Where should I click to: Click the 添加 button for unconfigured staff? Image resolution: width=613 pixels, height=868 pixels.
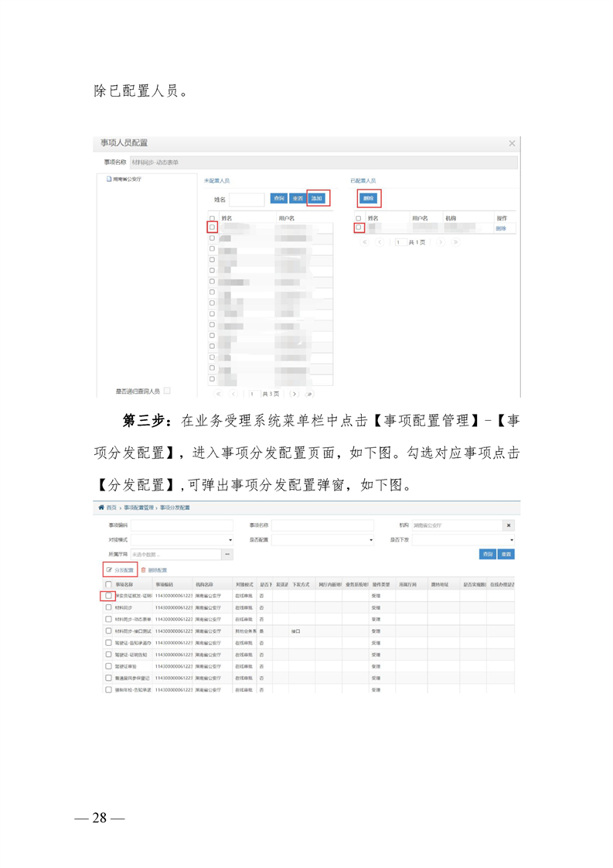(x=317, y=198)
